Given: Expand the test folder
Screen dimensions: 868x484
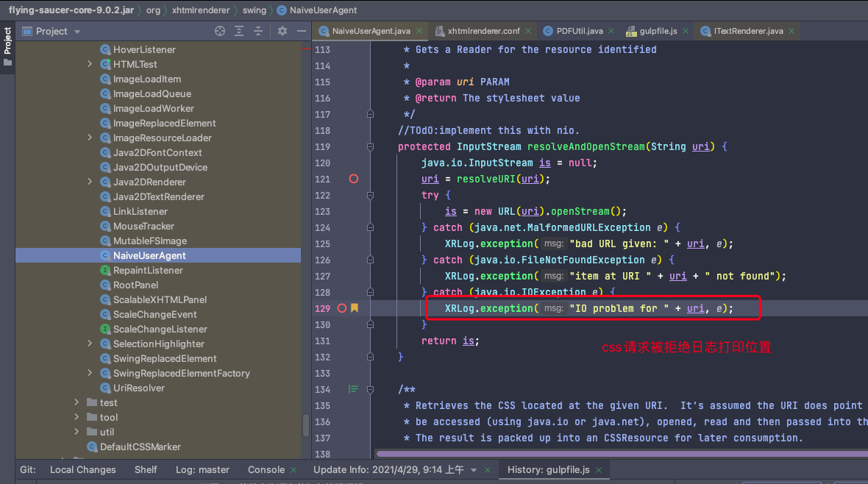Looking at the screenshot, I should [x=77, y=402].
